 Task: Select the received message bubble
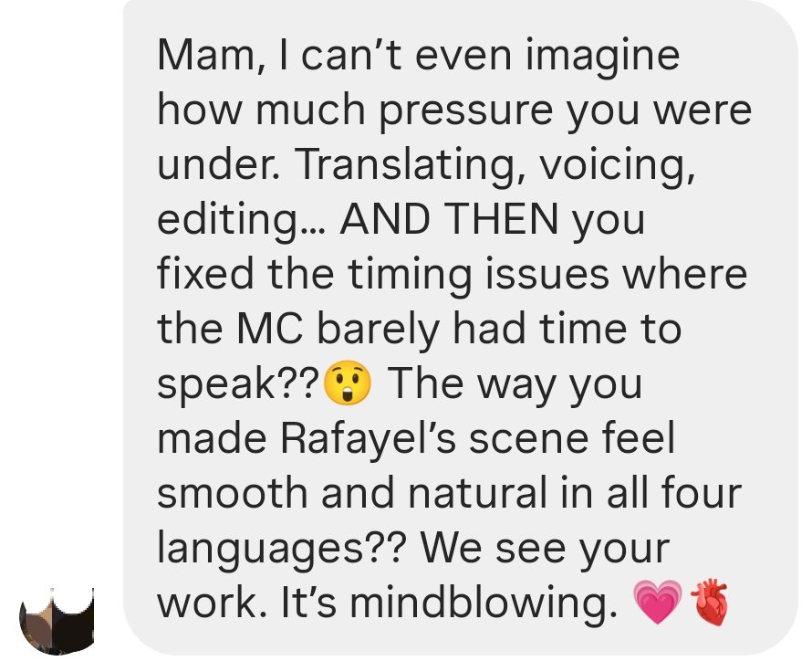(x=461, y=328)
